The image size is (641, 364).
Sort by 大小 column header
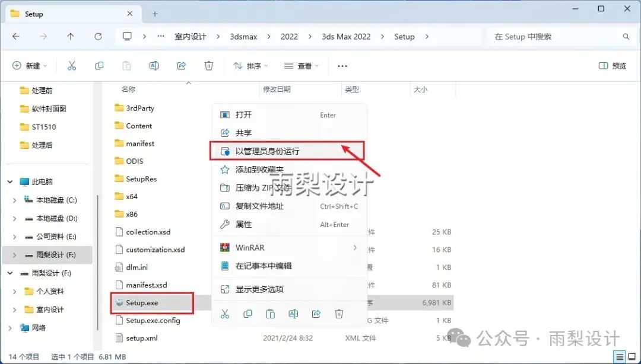[x=420, y=89]
